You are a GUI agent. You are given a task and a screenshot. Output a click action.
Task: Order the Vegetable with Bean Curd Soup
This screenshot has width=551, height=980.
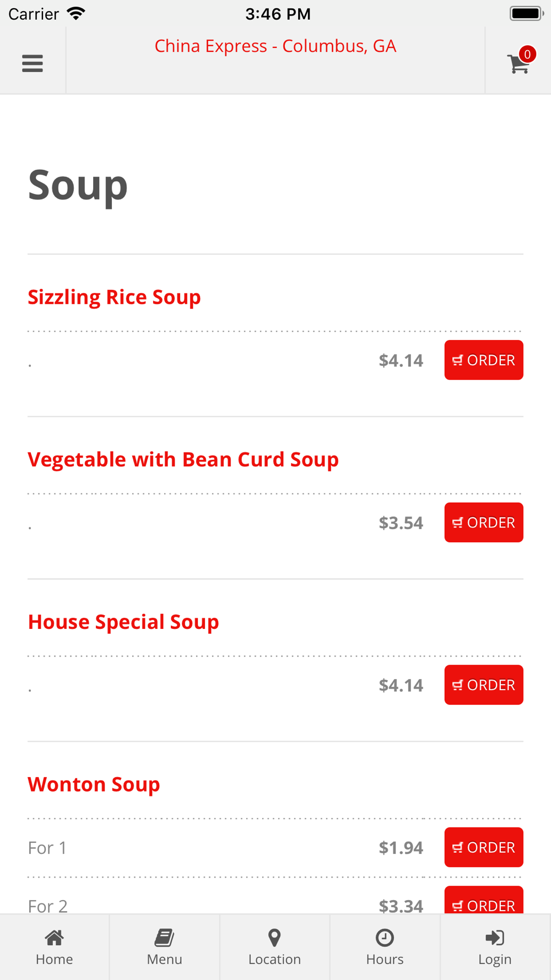[x=483, y=523]
